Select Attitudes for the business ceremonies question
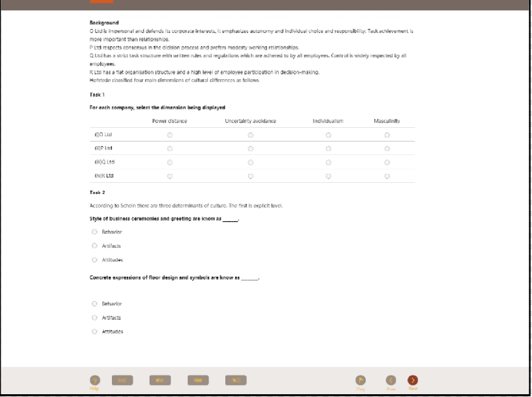 tap(95, 260)
